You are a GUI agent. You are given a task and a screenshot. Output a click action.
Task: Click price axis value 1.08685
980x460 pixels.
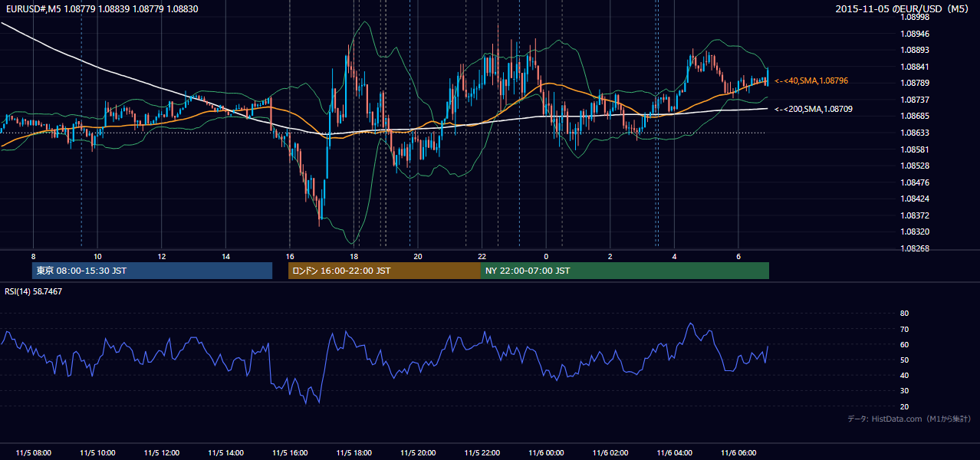[915, 116]
